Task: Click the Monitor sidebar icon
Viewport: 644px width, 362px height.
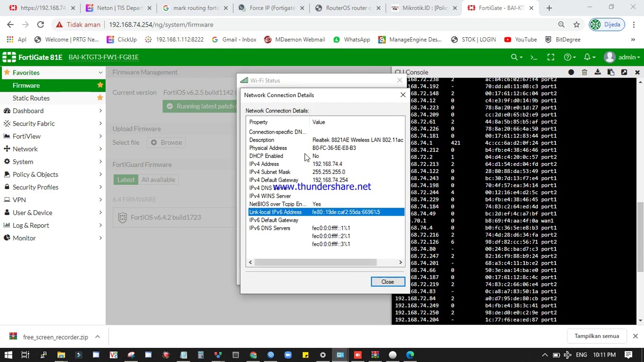Action: [x=7, y=238]
